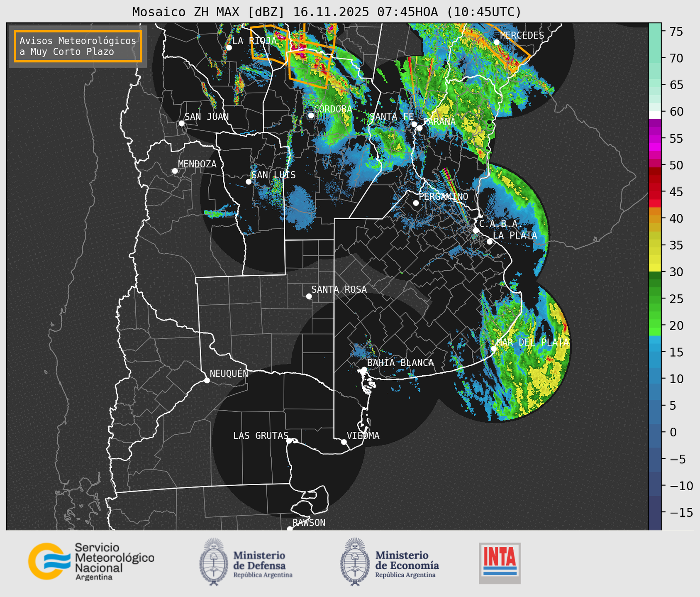Click the MENDOZA label text
The image size is (700, 597).
[x=197, y=164]
